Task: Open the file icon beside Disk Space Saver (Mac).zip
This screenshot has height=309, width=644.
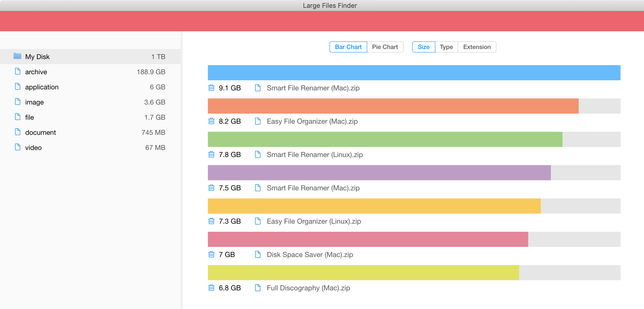Action: point(258,254)
